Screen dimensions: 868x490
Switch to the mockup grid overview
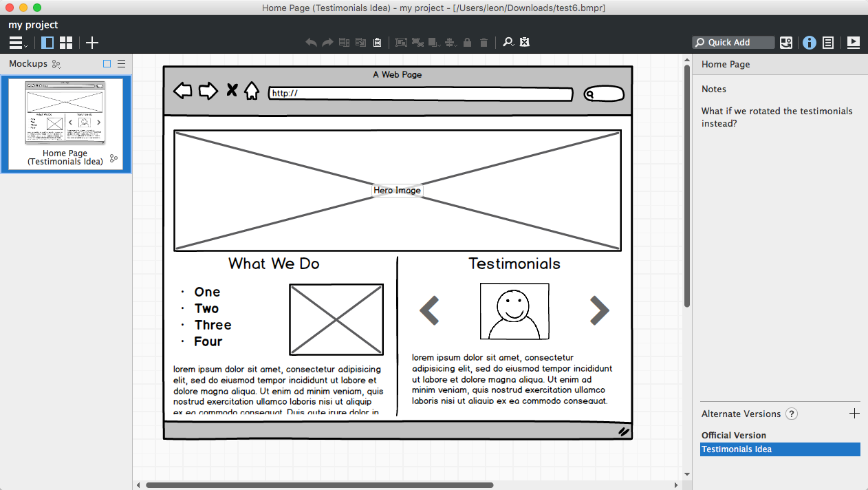tap(66, 43)
